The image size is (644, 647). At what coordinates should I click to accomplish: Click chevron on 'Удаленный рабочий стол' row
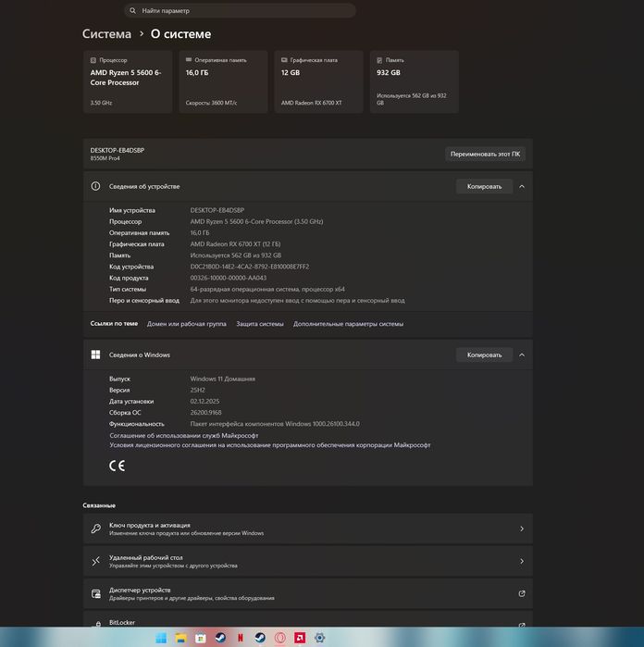(522, 561)
